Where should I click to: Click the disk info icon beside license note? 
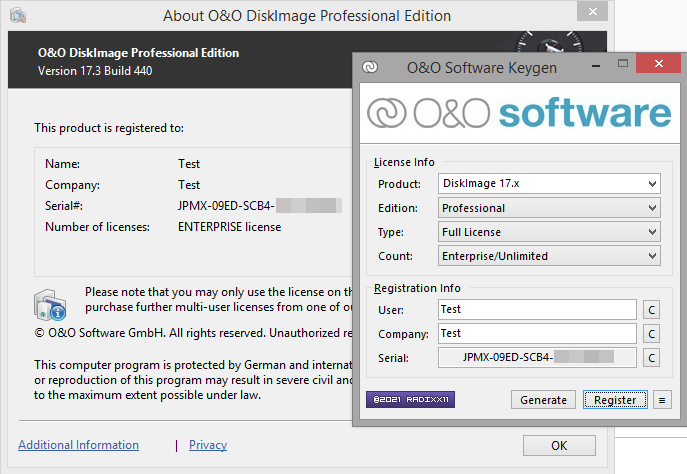(50, 304)
